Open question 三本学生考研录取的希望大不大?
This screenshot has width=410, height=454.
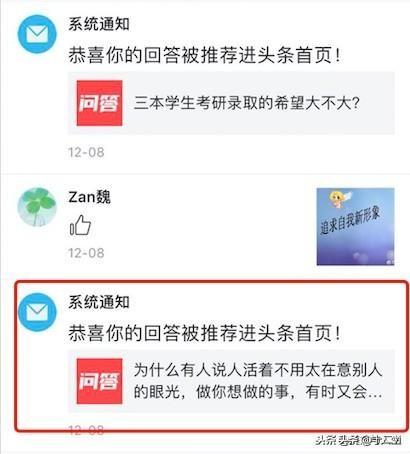[x=247, y=103]
